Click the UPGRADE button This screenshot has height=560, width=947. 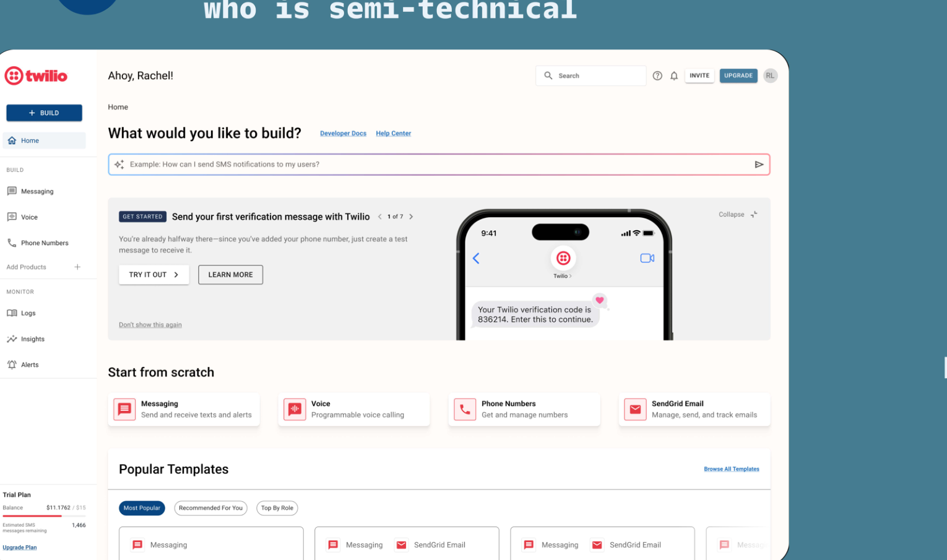pos(738,75)
